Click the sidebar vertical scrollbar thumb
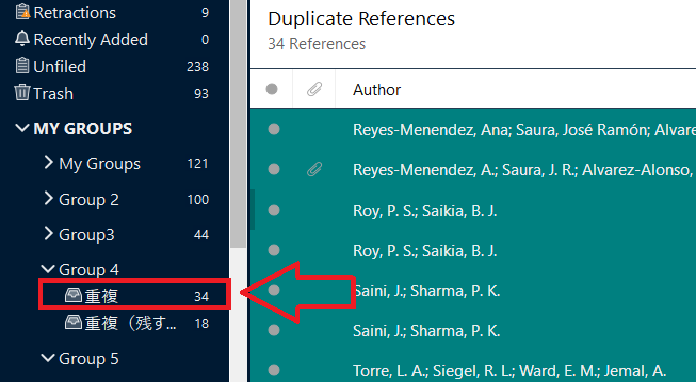The image size is (696, 382). pos(238,124)
